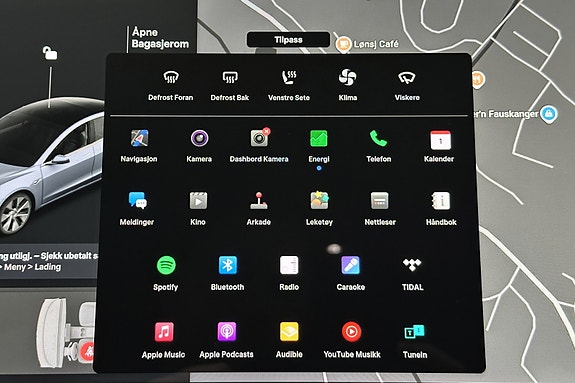The image size is (575, 383).
Task: Tap the unlocked padlock icon
Action: tap(50, 53)
